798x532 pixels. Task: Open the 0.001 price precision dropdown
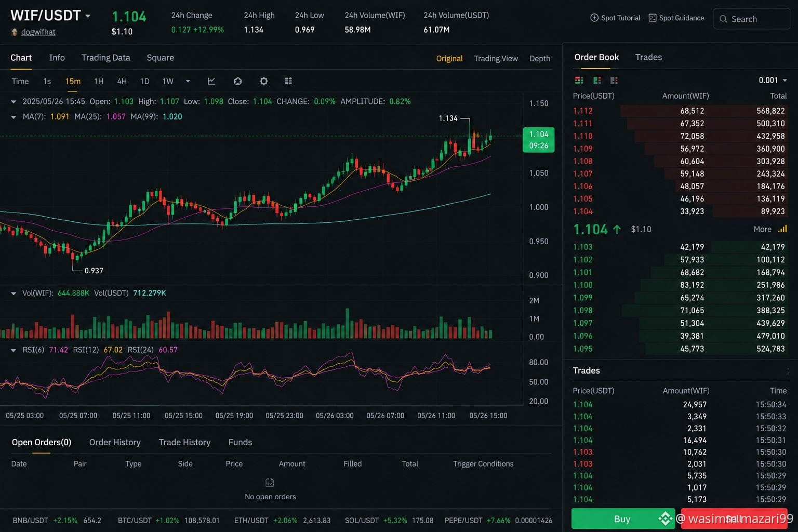773,81
